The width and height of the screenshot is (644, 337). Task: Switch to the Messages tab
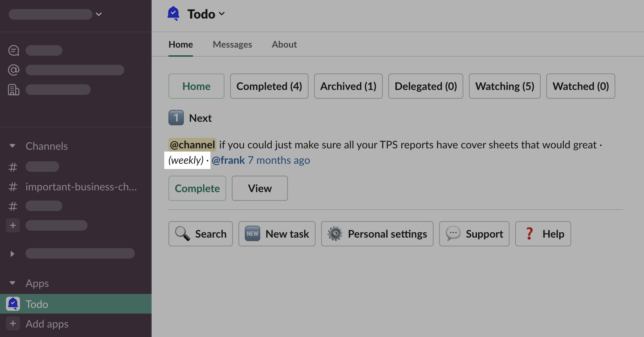232,44
